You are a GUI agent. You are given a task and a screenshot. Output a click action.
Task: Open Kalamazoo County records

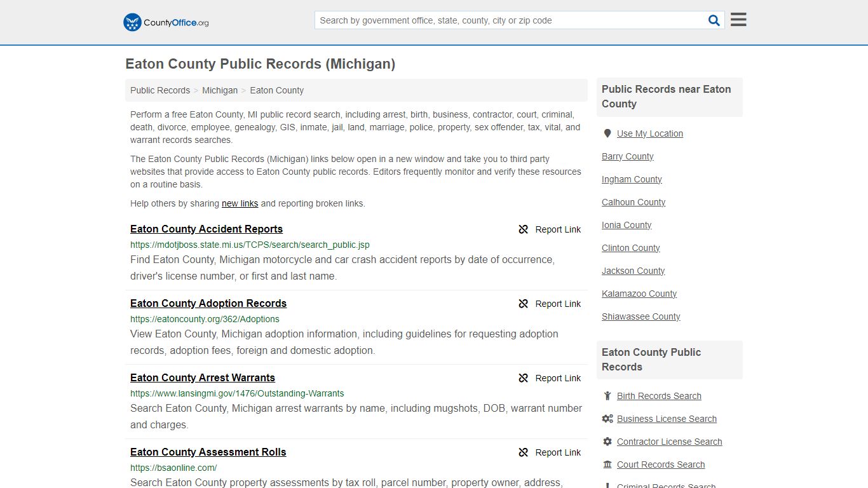639,294
